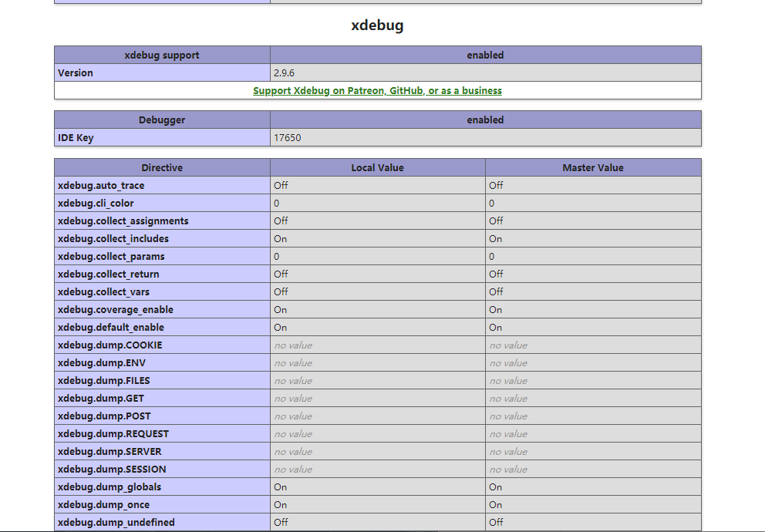Click the Local Value column header

pos(378,168)
